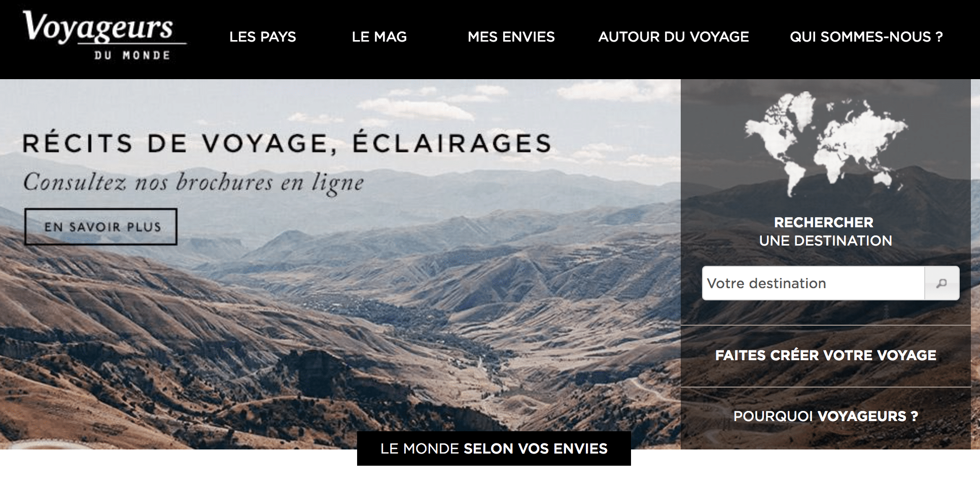Image resolution: width=980 pixels, height=485 pixels.
Task: Select LE MONDE SELON VOS ENVIES tab
Action: click(x=494, y=448)
